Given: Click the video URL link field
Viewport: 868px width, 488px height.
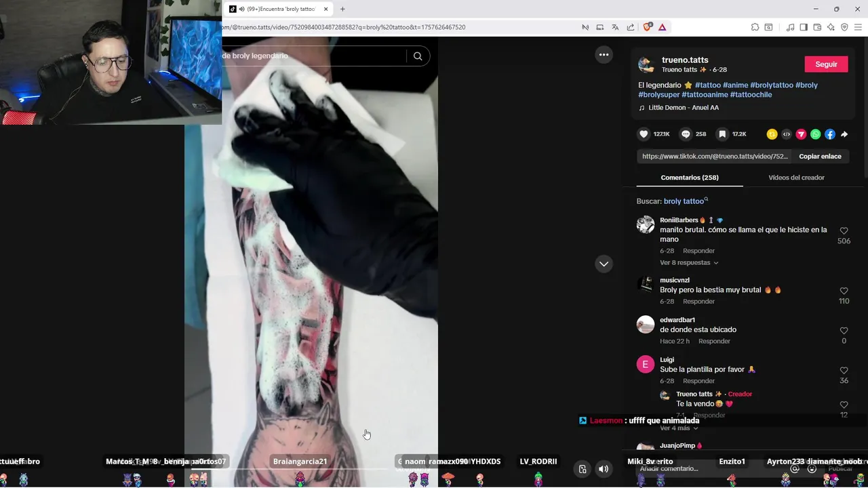Looking at the screenshot, I should point(715,157).
